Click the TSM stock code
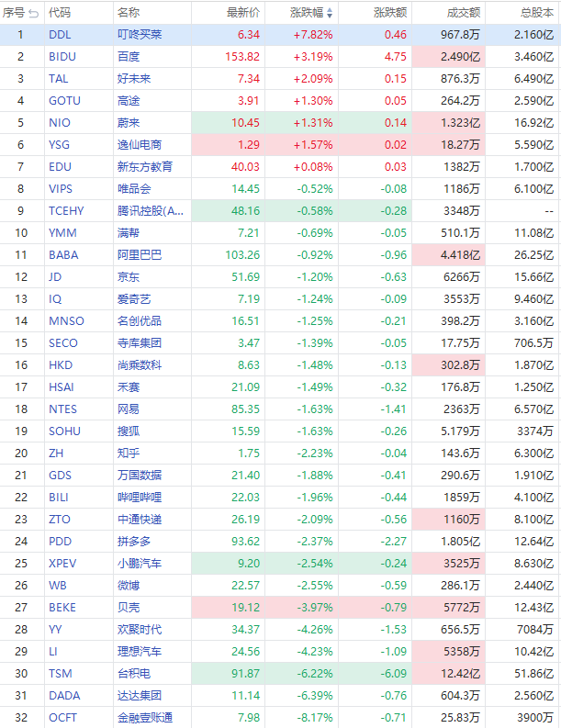Image resolution: width=561 pixels, height=728 pixels. coord(59,673)
